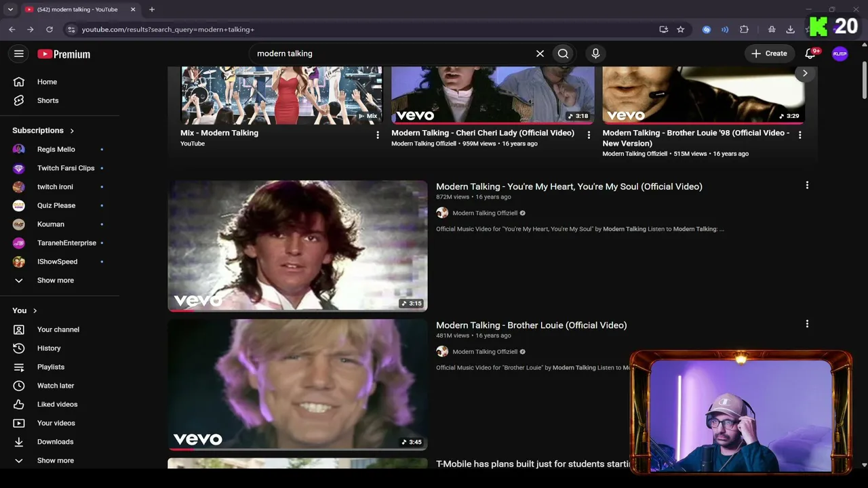868x488 pixels.
Task: Open the History clock icon
Action: point(19,348)
